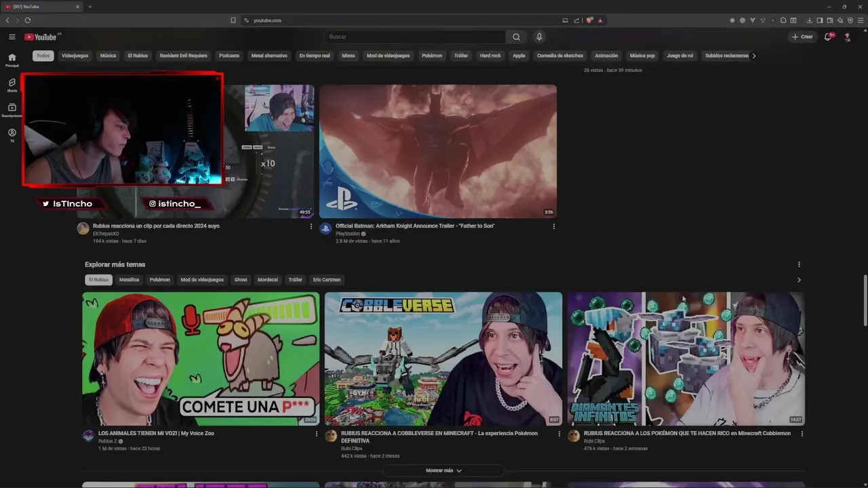Open the Tú profile sidebar icon
This screenshot has height=488, width=868.
click(12, 135)
